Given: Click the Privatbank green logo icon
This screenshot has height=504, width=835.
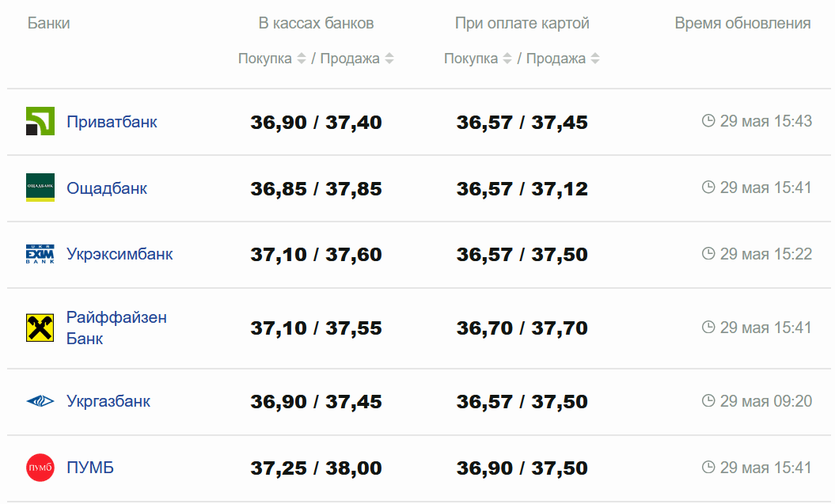Looking at the screenshot, I should [40, 121].
